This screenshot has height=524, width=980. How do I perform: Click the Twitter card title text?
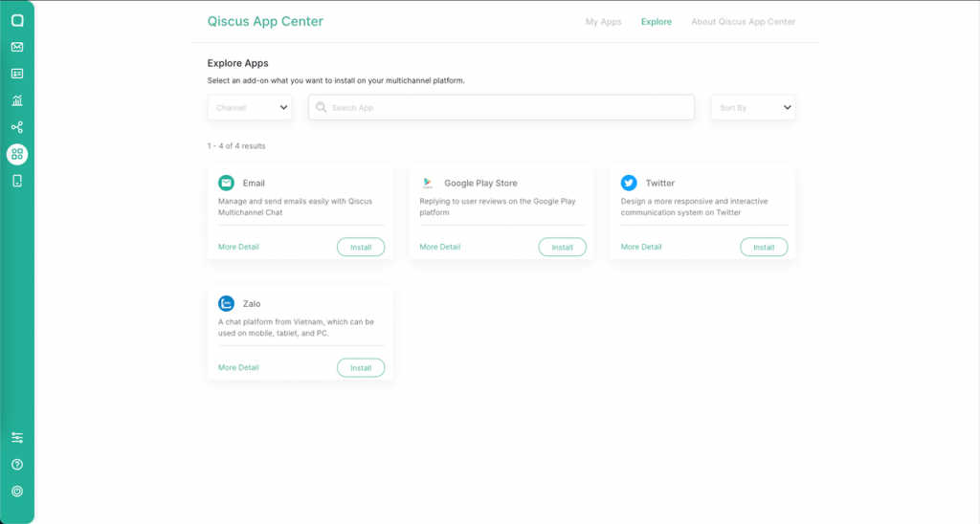[660, 183]
